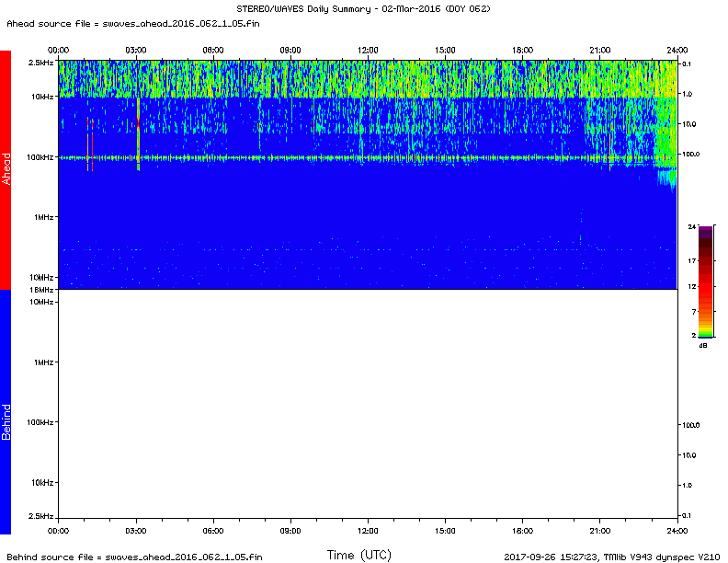728x563 pixels.
Task: Click the 100kHz label in Ahead panel
Action: pos(40,157)
